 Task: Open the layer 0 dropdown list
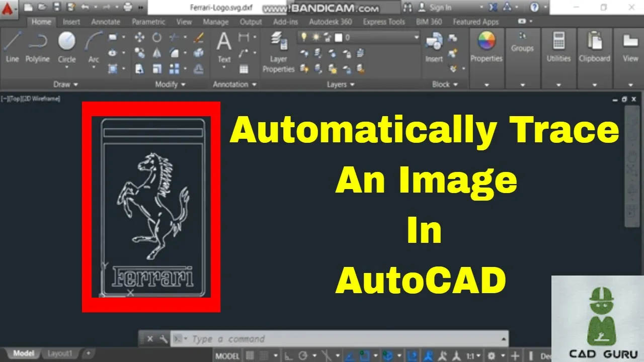coord(416,37)
